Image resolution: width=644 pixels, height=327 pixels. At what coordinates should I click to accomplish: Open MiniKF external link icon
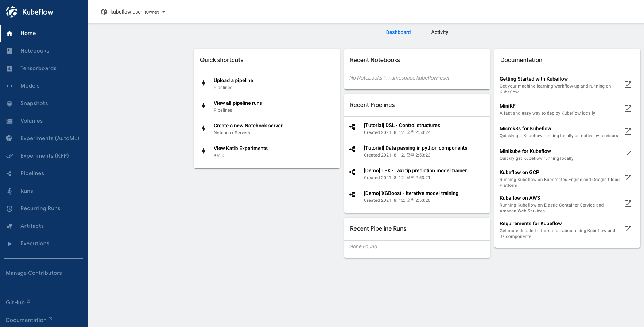click(628, 109)
